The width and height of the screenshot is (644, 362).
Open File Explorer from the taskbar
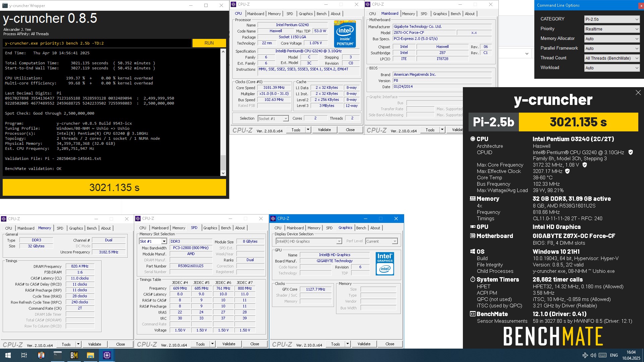90,355
